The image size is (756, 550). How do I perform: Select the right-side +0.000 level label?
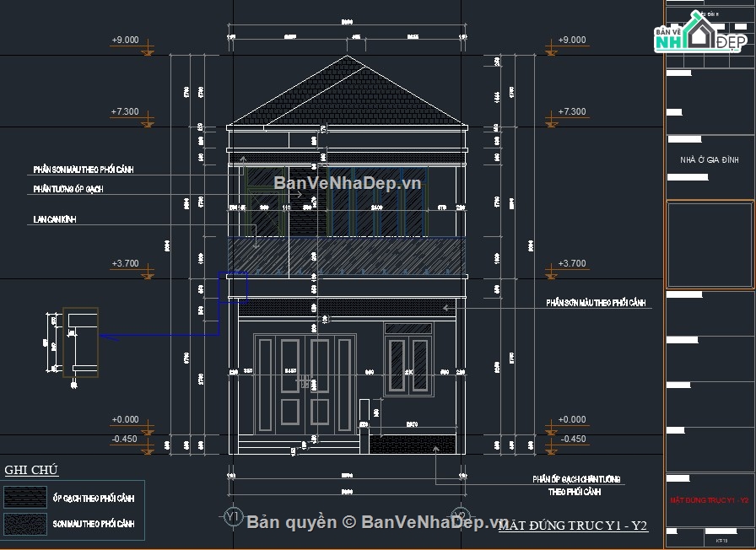point(572,420)
